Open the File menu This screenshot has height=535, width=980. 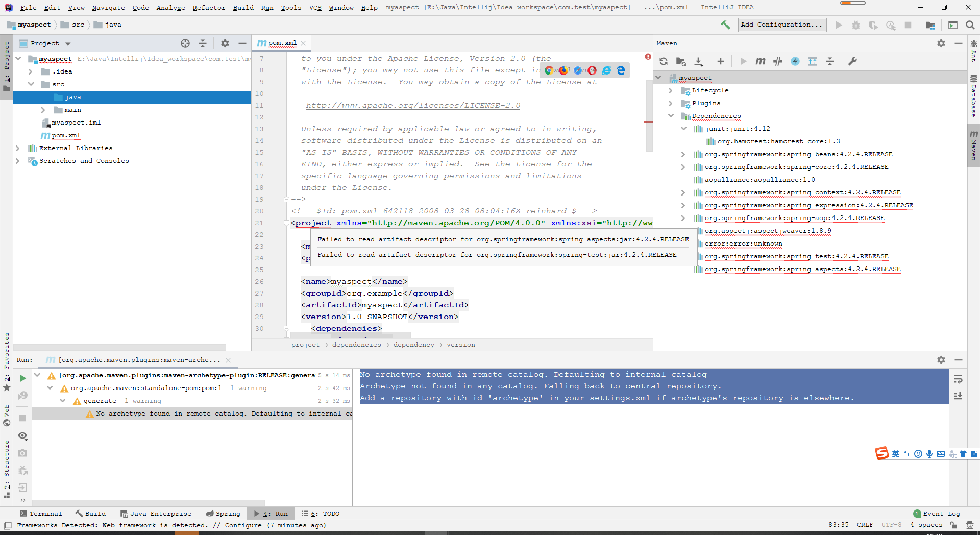click(x=28, y=7)
